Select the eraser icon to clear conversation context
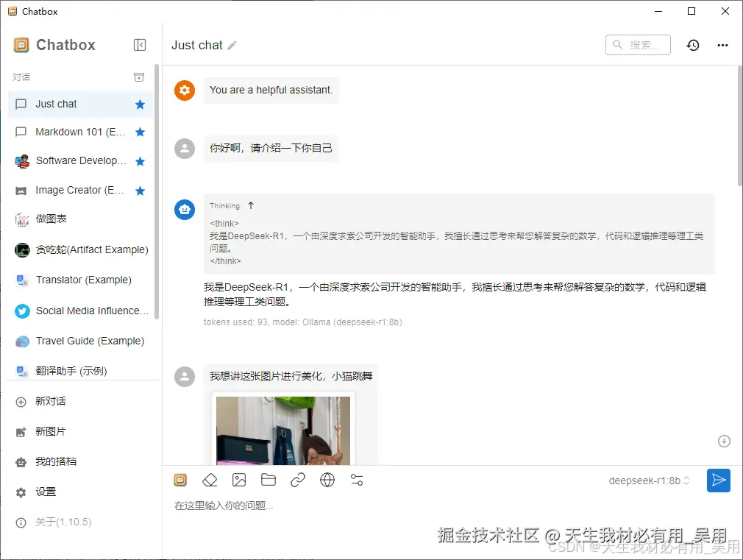The image size is (743, 560). point(210,479)
